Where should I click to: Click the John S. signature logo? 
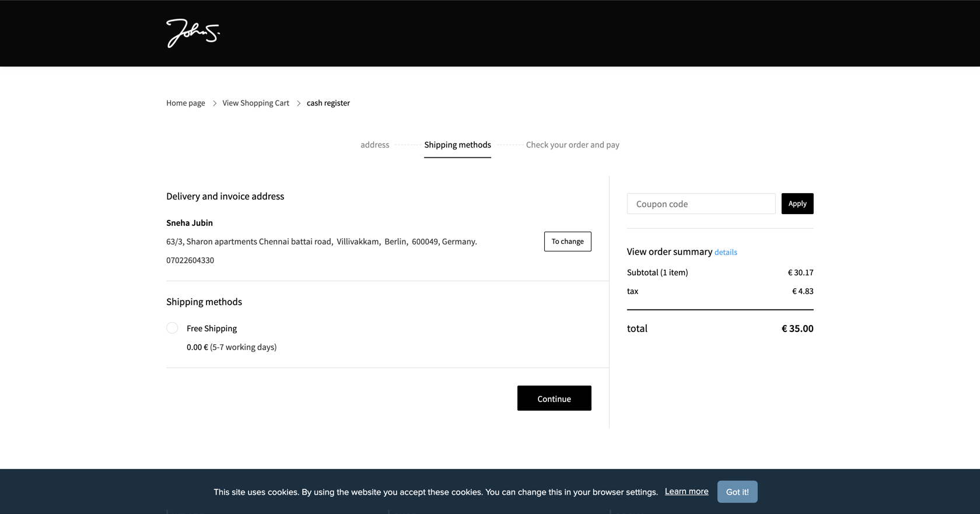[192, 33]
